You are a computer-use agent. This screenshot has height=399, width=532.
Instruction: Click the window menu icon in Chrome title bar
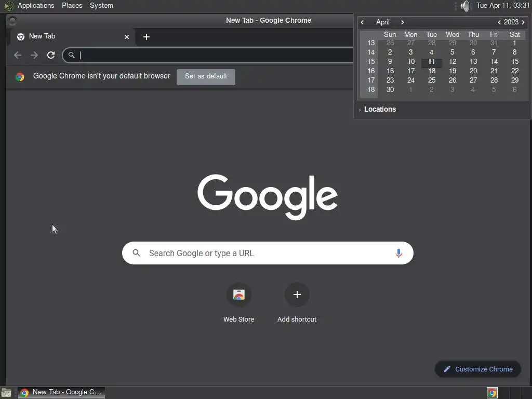pyautogui.click(x=12, y=21)
